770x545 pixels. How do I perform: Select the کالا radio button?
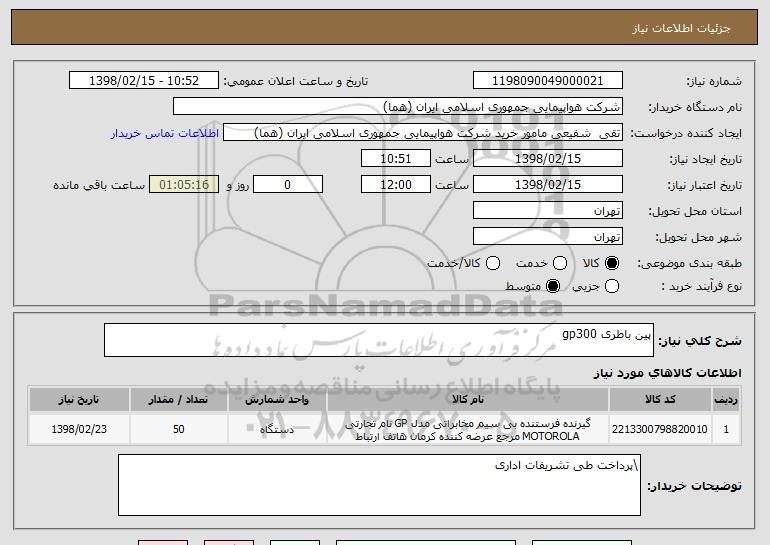(x=612, y=263)
